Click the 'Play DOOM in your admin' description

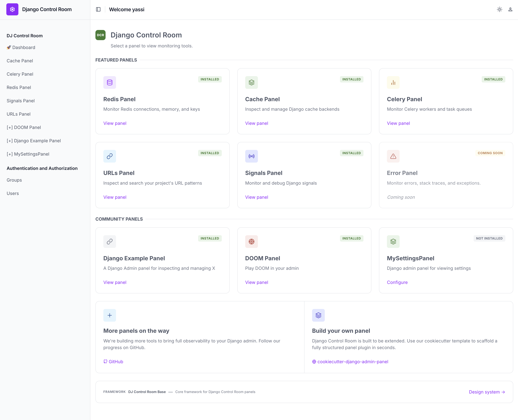tap(272, 268)
